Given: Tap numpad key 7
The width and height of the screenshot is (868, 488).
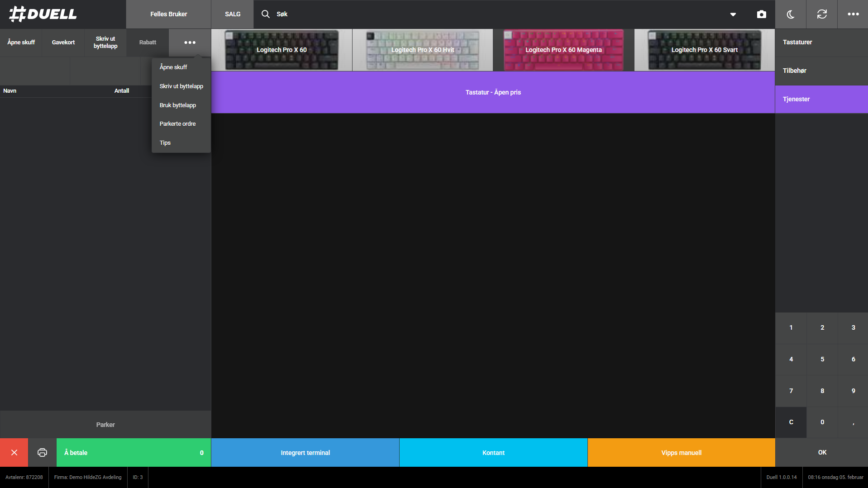Looking at the screenshot, I should click(791, 391).
